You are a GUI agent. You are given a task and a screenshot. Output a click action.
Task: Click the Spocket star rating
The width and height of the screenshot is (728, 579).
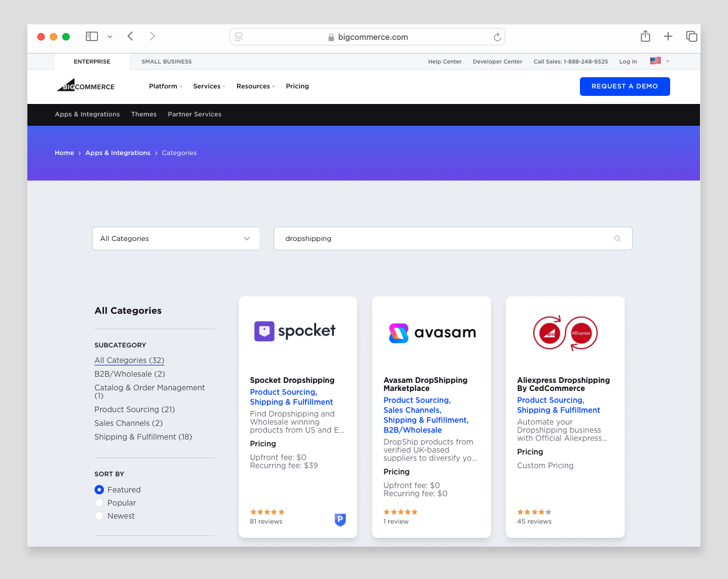coord(267,512)
